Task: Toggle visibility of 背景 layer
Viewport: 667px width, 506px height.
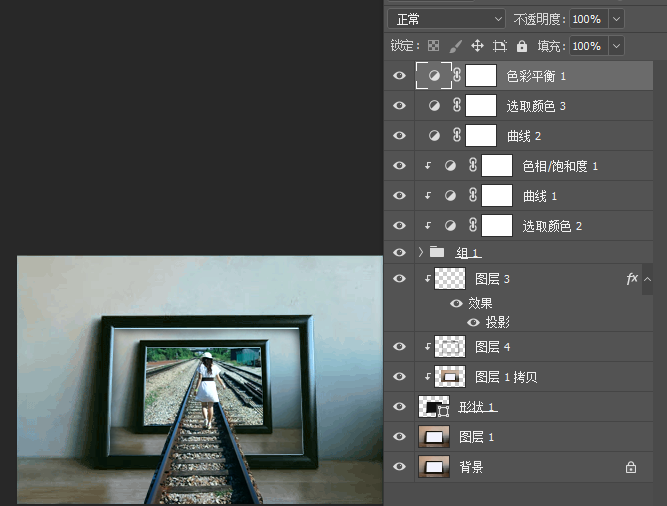Action: pyautogui.click(x=399, y=466)
